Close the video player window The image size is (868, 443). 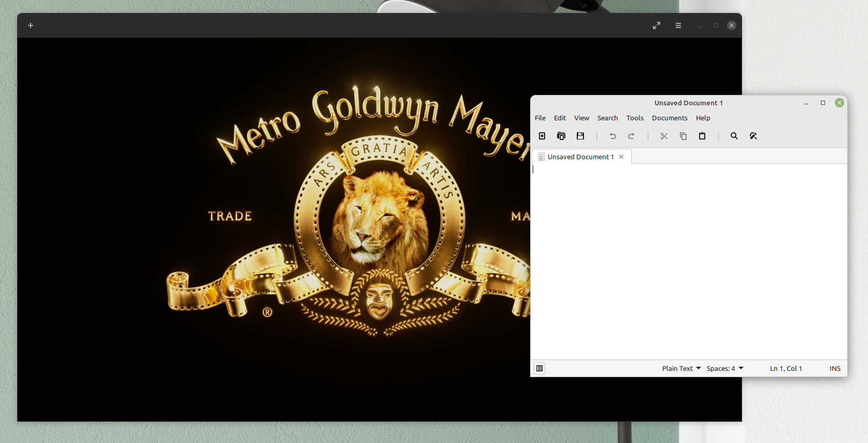coord(732,25)
